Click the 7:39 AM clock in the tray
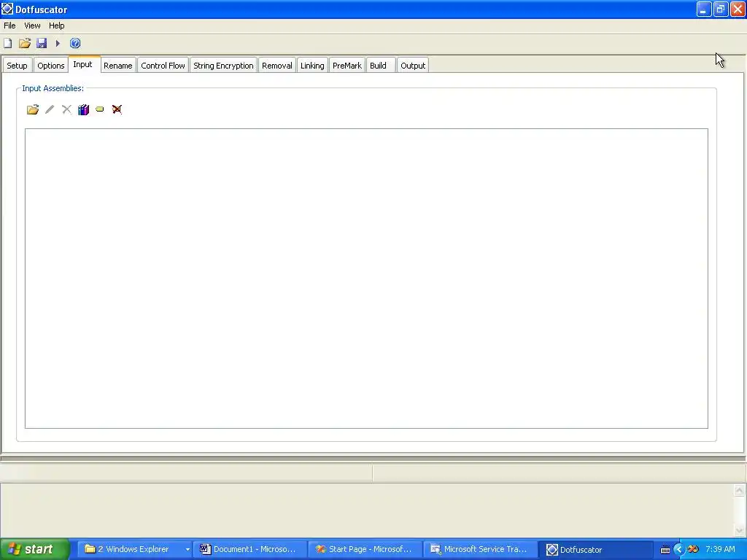Viewport: 747px width, 560px height. tap(720, 549)
